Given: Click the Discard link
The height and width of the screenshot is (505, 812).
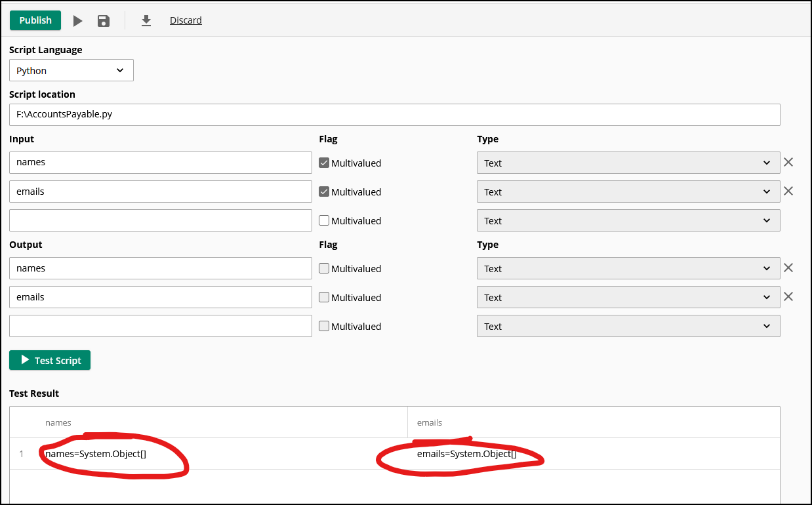Looking at the screenshot, I should pos(186,20).
